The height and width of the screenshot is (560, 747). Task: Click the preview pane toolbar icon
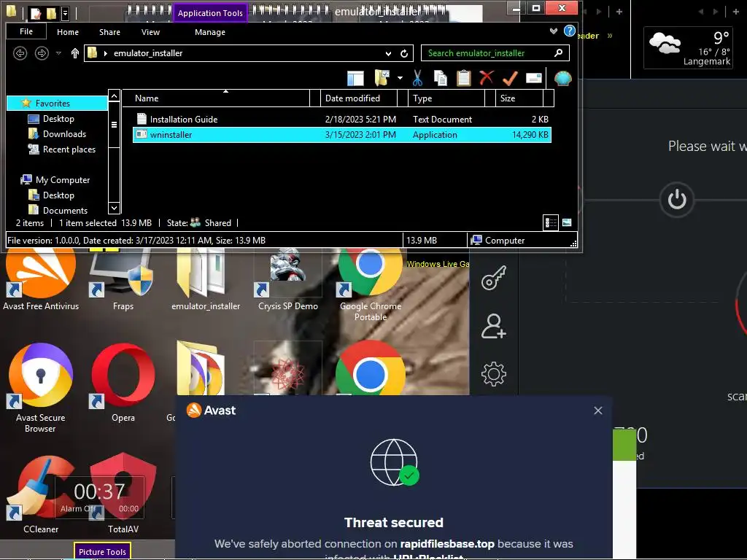(355, 77)
